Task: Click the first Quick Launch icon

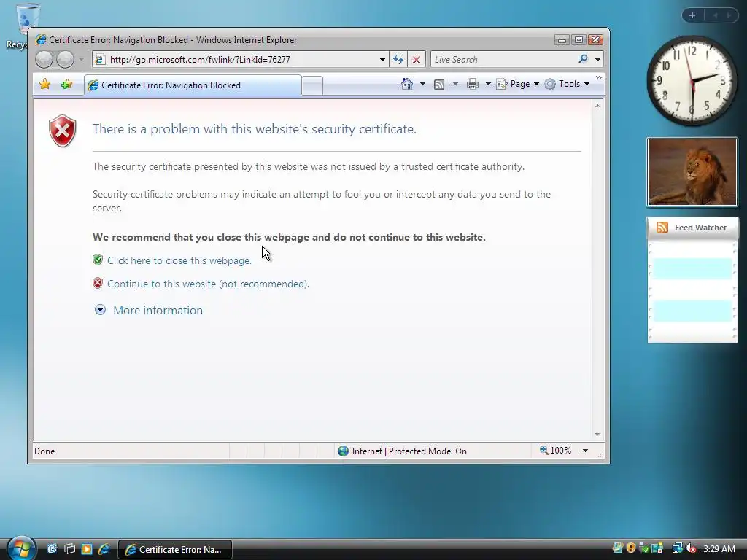Action: pyautogui.click(x=52, y=549)
